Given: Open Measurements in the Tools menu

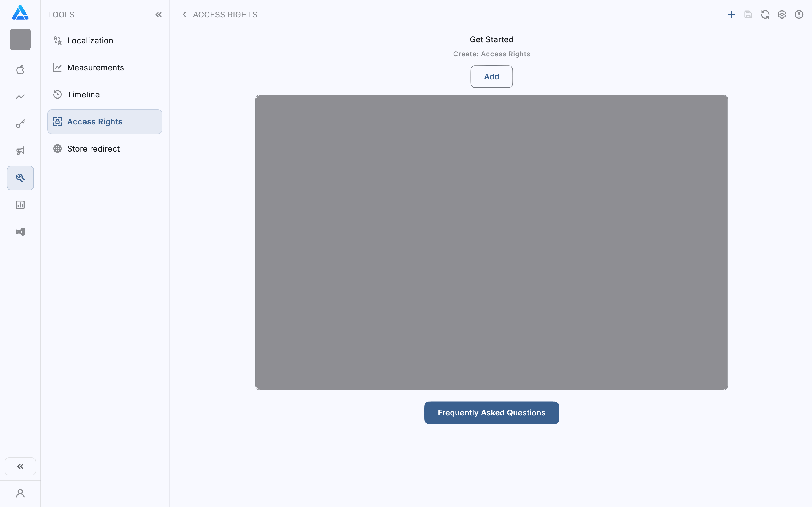Looking at the screenshot, I should pos(95,68).
